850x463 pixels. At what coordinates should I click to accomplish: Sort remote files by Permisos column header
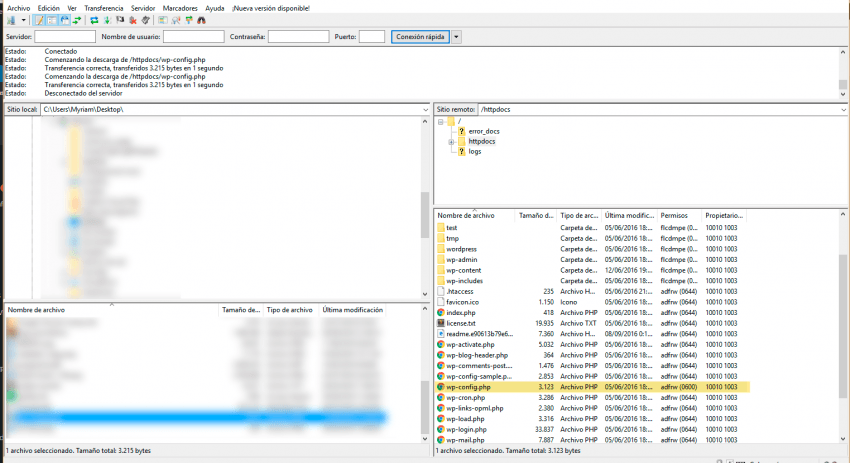674,215
